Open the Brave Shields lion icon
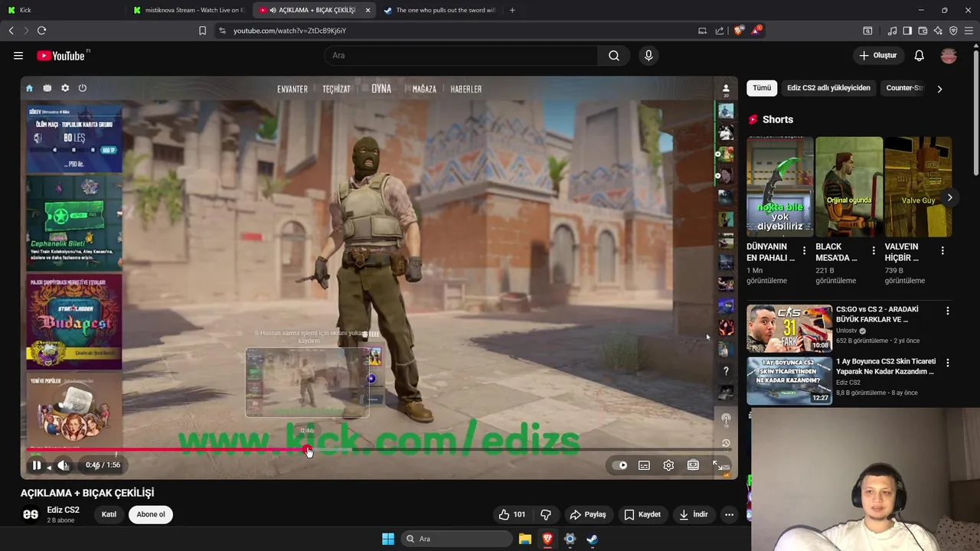Viewport: 980px width, 551px height. tap(738, 31)
